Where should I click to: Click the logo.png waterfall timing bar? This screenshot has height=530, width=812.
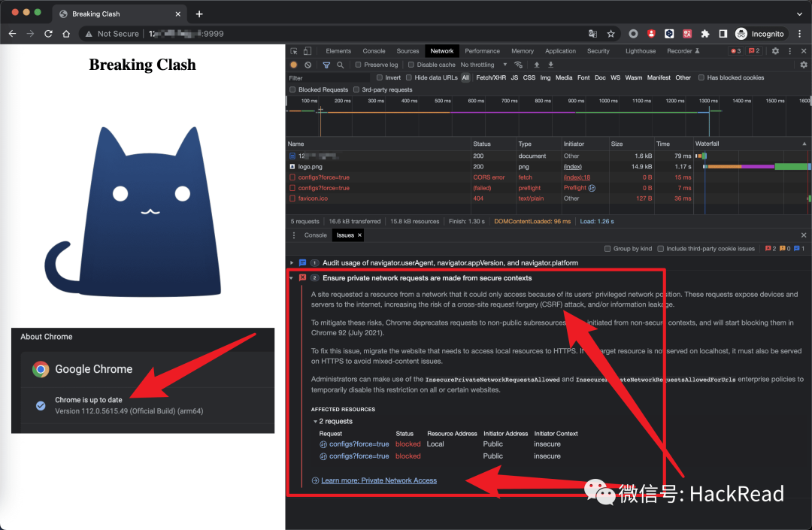click(x=756, y=167)
